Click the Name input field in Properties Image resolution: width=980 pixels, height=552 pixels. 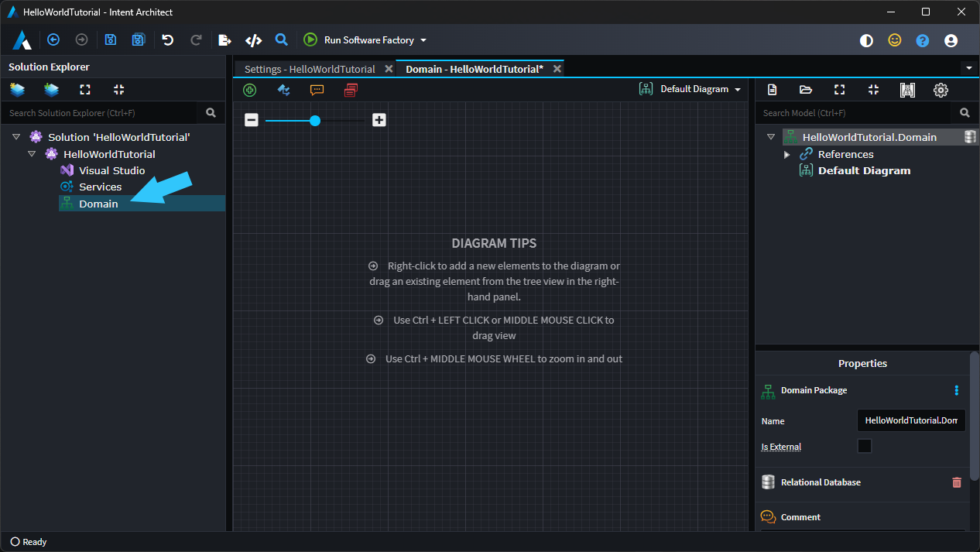click(911, 420)
